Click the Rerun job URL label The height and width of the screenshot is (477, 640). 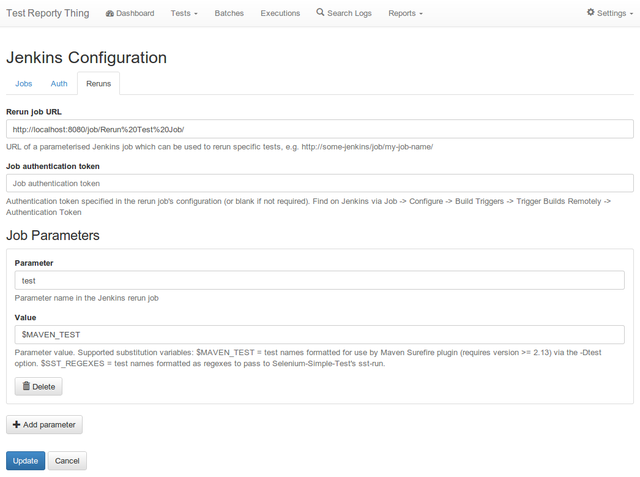click(34, 112)
